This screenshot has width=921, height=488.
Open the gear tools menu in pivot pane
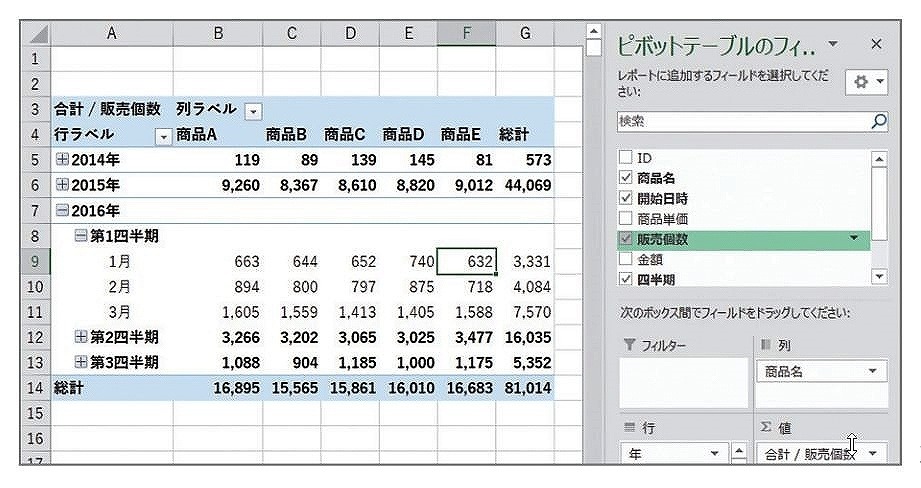pyautogui.click(x=867, y=82)
